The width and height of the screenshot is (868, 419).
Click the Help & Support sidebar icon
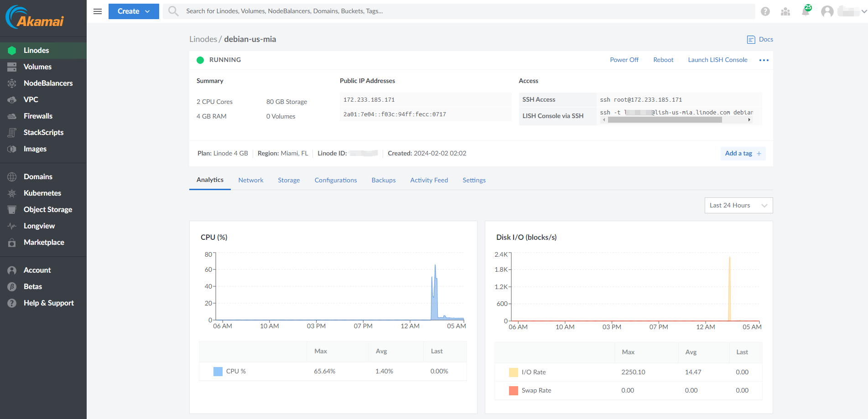point(12,303)
